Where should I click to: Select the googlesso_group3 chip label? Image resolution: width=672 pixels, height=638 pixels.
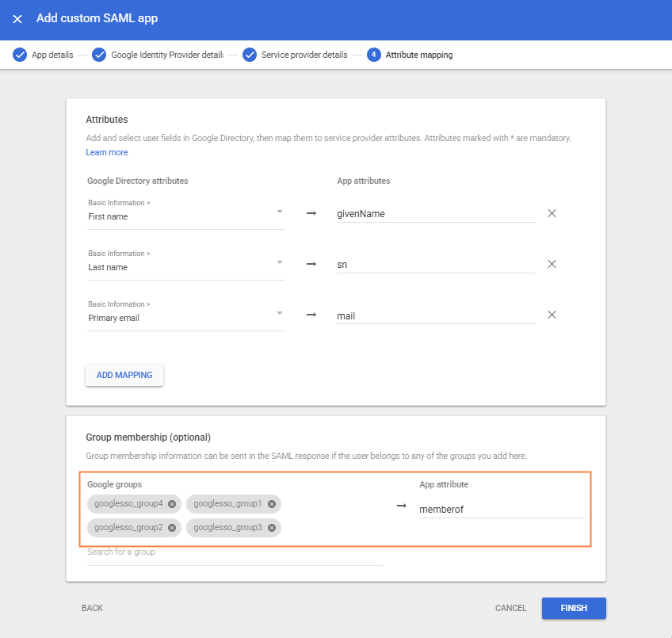point(227,527)
